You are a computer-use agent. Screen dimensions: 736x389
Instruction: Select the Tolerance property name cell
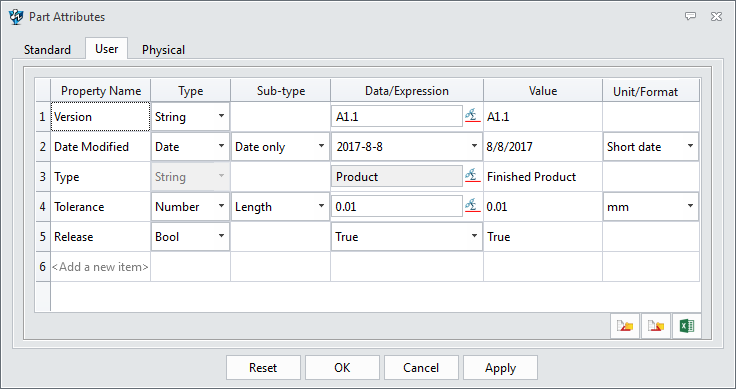pyautogui.click(x=100, y=206)
